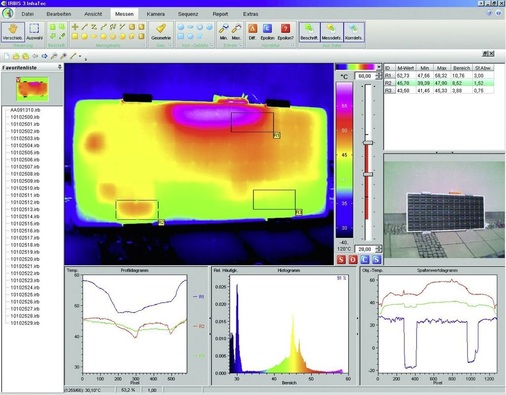Choose the yellow square measurement area tool
This screenshot has height=395, width=506.
[x=75, y=36]
